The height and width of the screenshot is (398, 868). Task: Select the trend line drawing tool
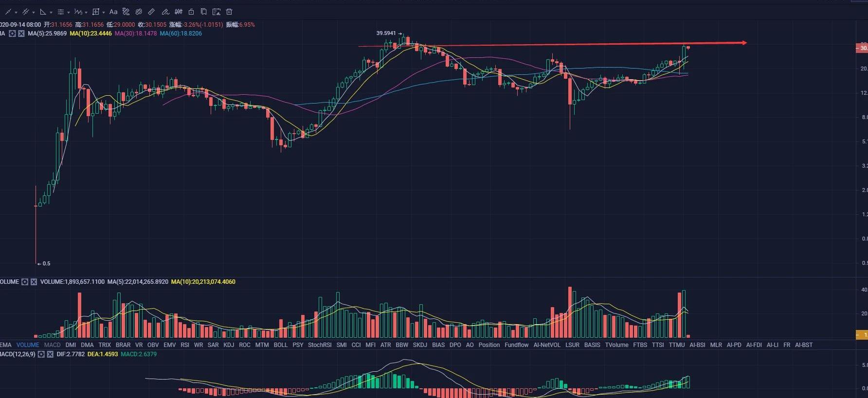[8, 12]
